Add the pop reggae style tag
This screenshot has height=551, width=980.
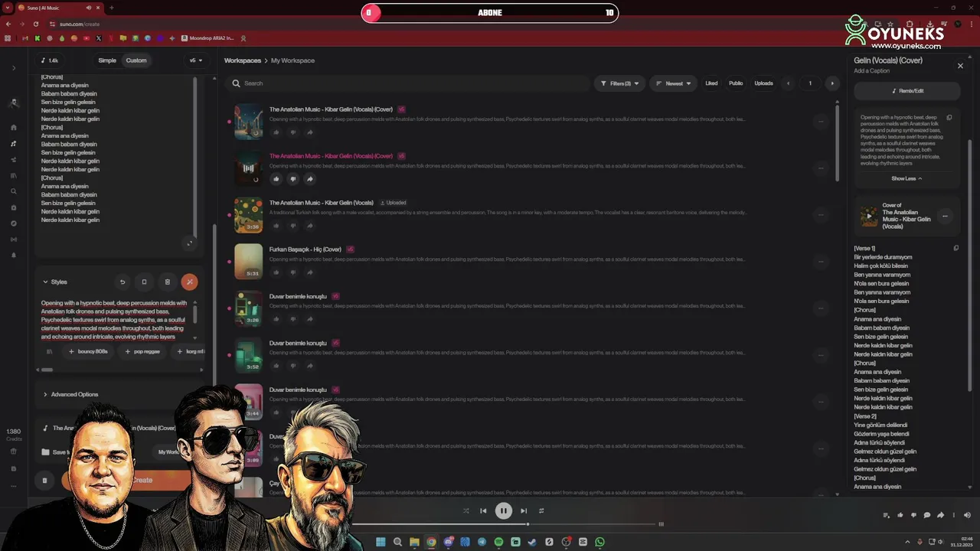143,351
